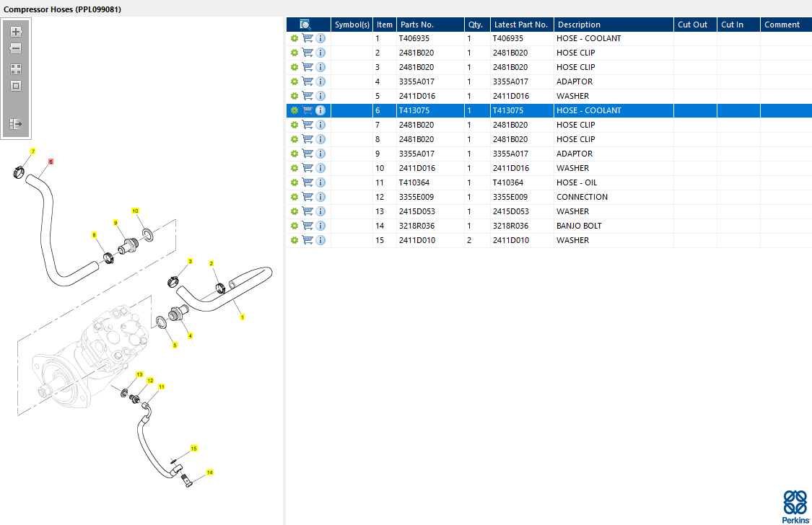Open info for item 1 T406935

320,38
